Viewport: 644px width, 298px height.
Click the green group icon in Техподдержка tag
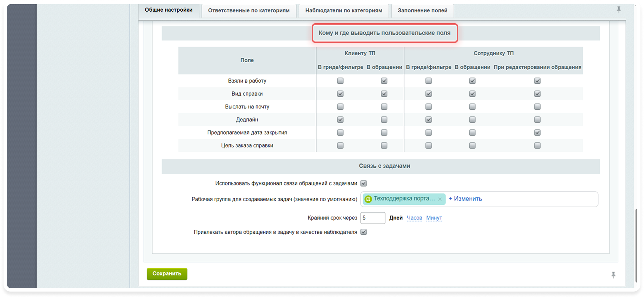coord(368,199)
